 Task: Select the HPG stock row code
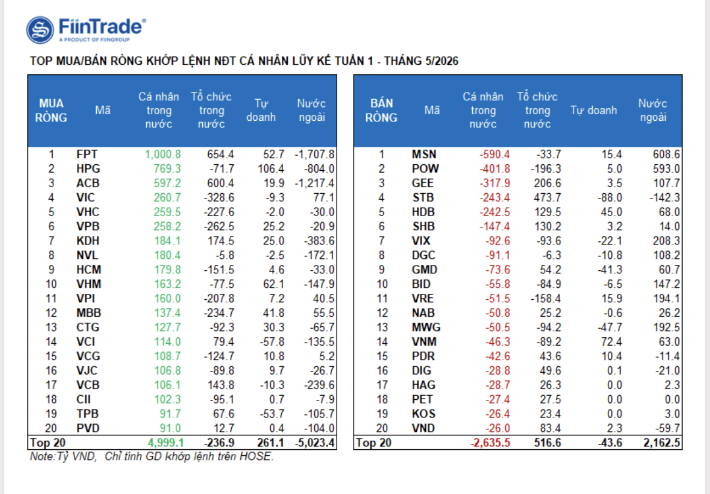(x=88, y=169)
